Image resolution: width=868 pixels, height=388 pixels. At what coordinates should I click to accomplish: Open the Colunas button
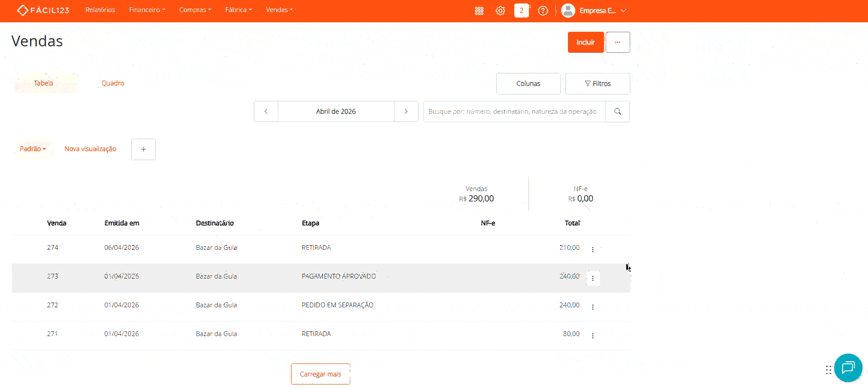pos(528,84)
